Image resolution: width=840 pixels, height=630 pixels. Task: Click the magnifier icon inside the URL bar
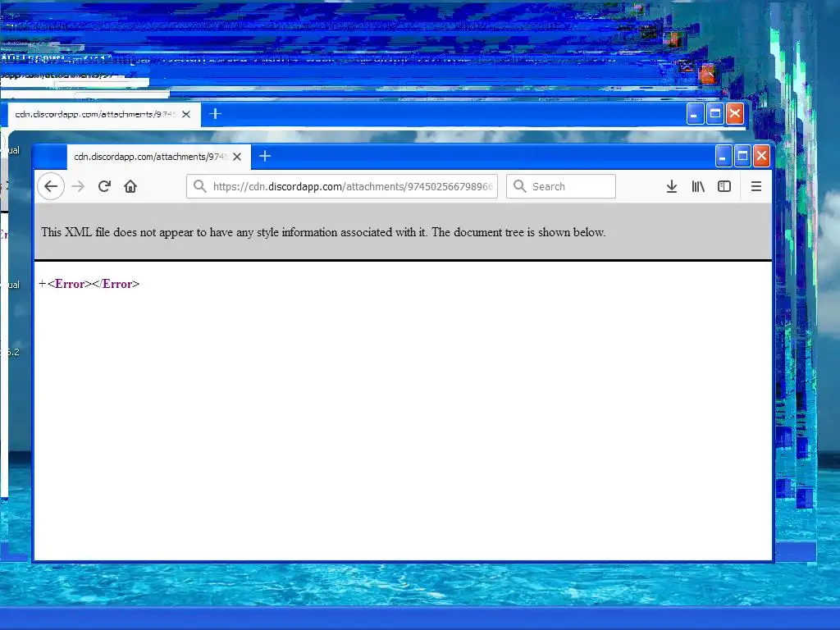click(x=200, y=186)
